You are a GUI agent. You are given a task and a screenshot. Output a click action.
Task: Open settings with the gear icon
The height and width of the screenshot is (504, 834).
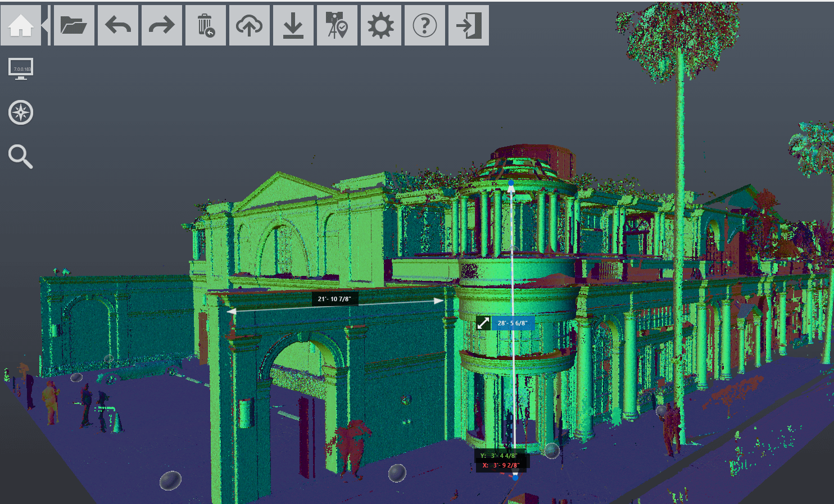tap(381, 25)
